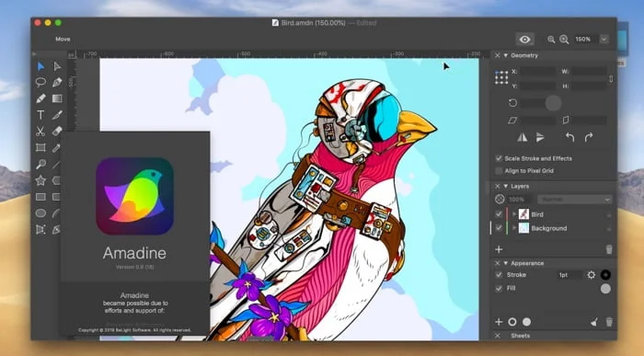
Task: Close the Geometry panel
Action: click(x=498, y=55)
